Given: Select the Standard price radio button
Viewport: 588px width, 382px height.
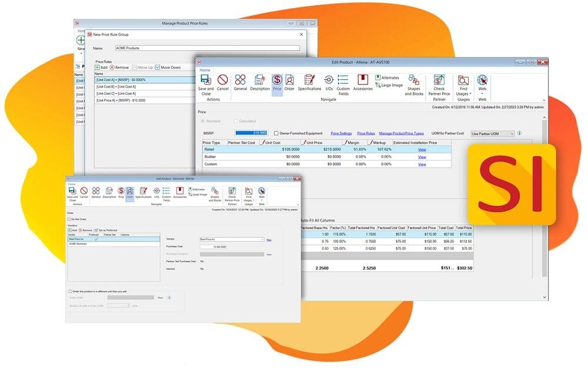Looking at the screenshot, I should [x=202, y=121].
